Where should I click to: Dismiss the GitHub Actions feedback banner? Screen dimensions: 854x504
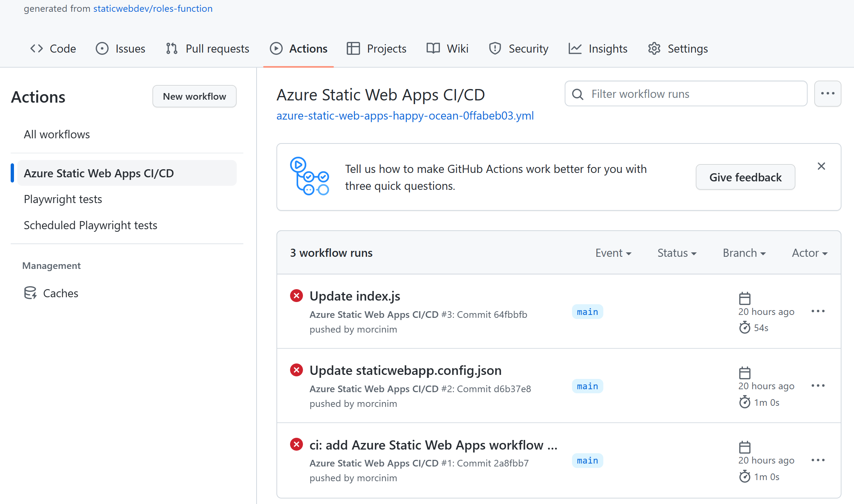coord(821,166)
